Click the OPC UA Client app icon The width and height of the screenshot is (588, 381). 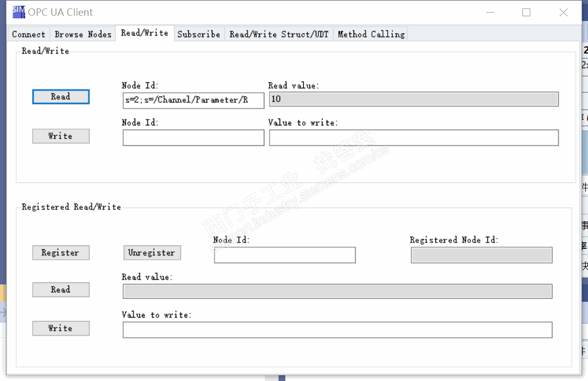tap(18, 12)
